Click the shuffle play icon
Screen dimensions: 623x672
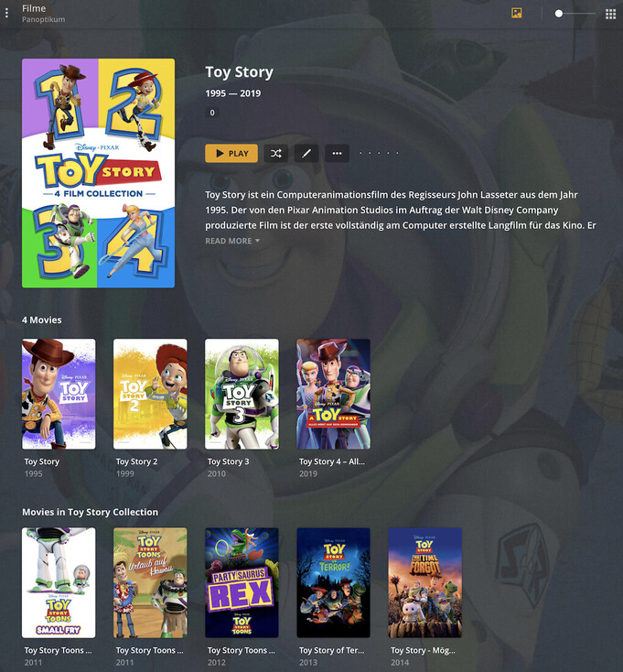point(276,154)
